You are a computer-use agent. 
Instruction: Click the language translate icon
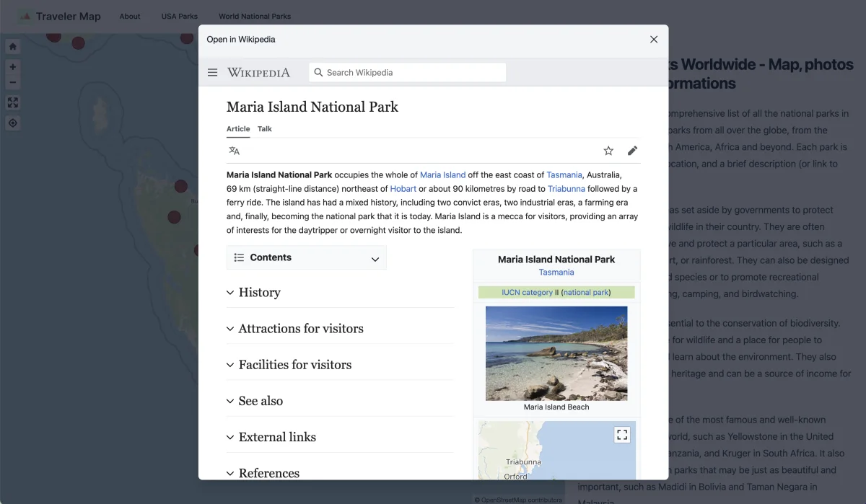234,151
